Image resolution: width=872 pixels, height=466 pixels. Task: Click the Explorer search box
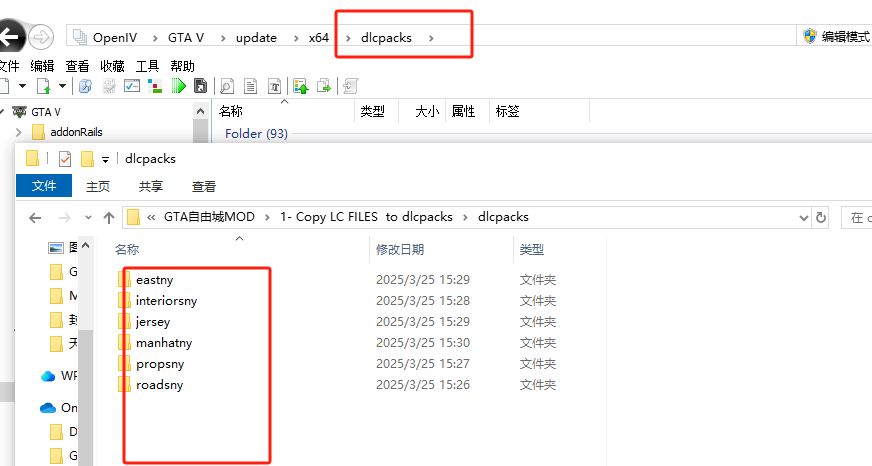point(856,217)
